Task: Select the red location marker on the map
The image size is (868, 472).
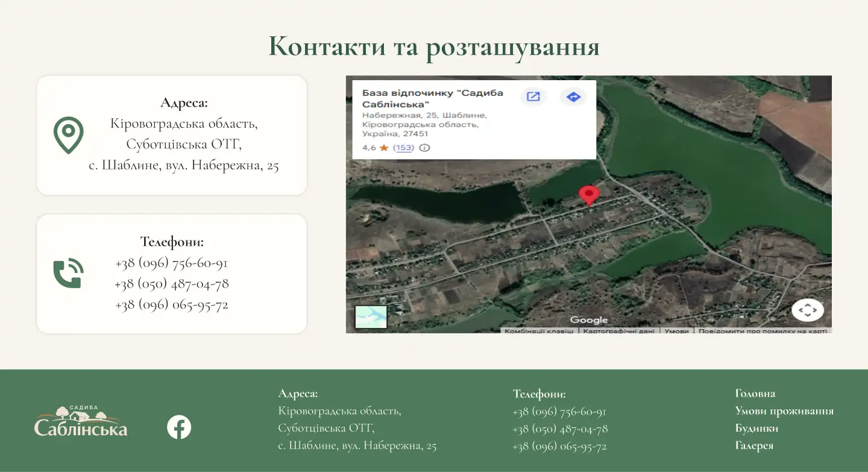Action: coord(589,194)
